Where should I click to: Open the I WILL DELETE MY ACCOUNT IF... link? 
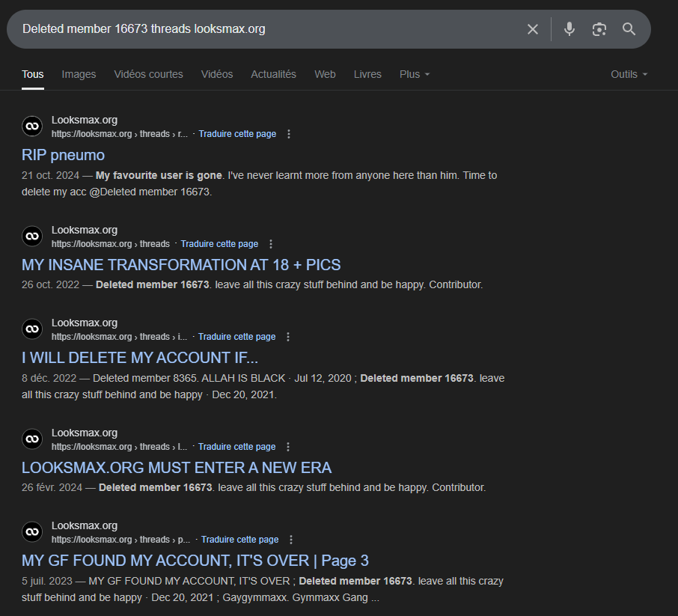[140, 358]
